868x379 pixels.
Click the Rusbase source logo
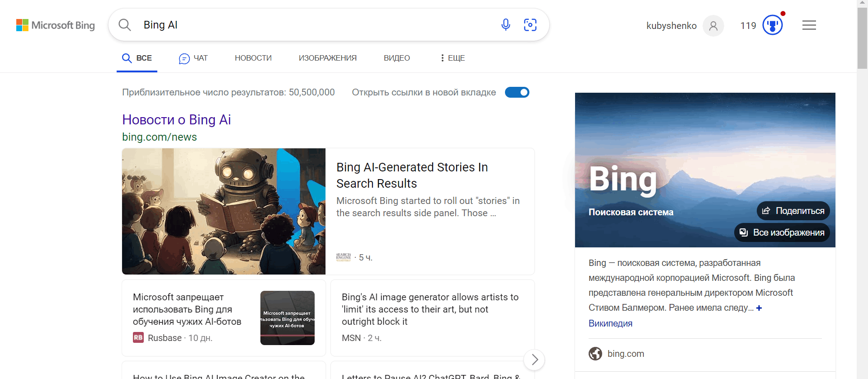(138, 337)
